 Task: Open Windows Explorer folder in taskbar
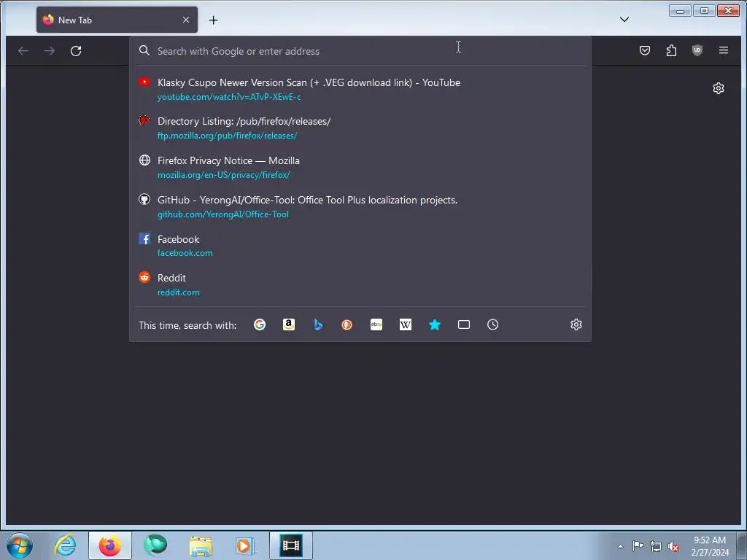(201, 545)
